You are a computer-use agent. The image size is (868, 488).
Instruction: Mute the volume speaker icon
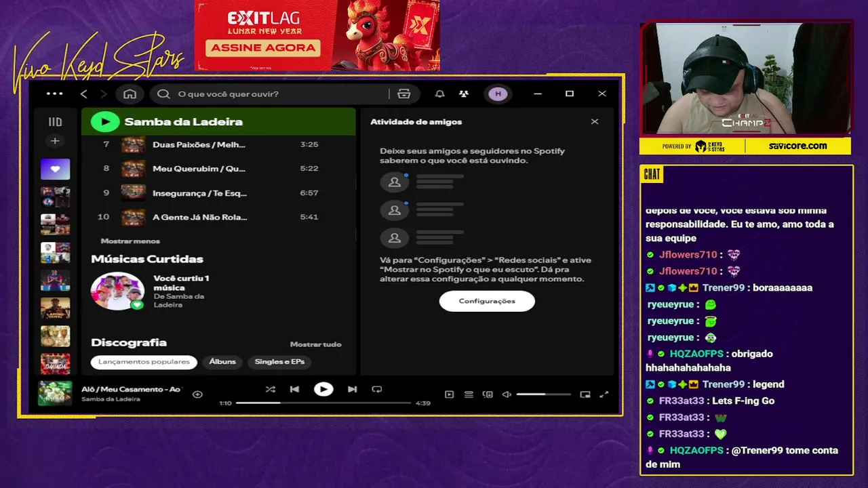click(x=507, y=394)
